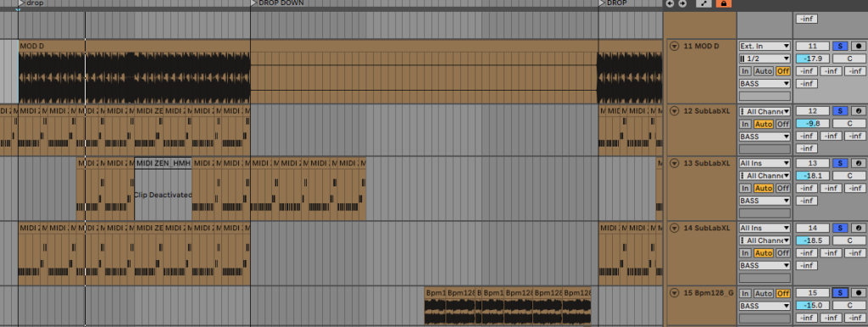
Task: Click track activator 12 button
Action: point(813,111)
